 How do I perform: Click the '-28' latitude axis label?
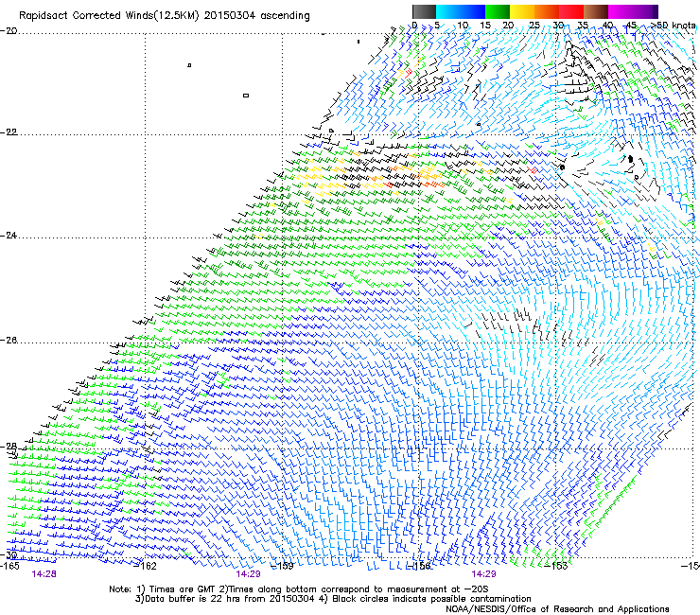9,447
